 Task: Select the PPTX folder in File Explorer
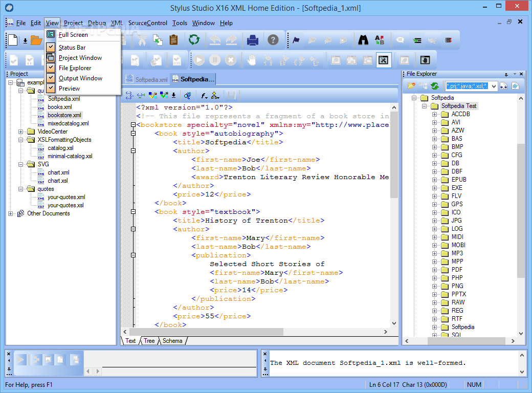click(x=459, y=294)
